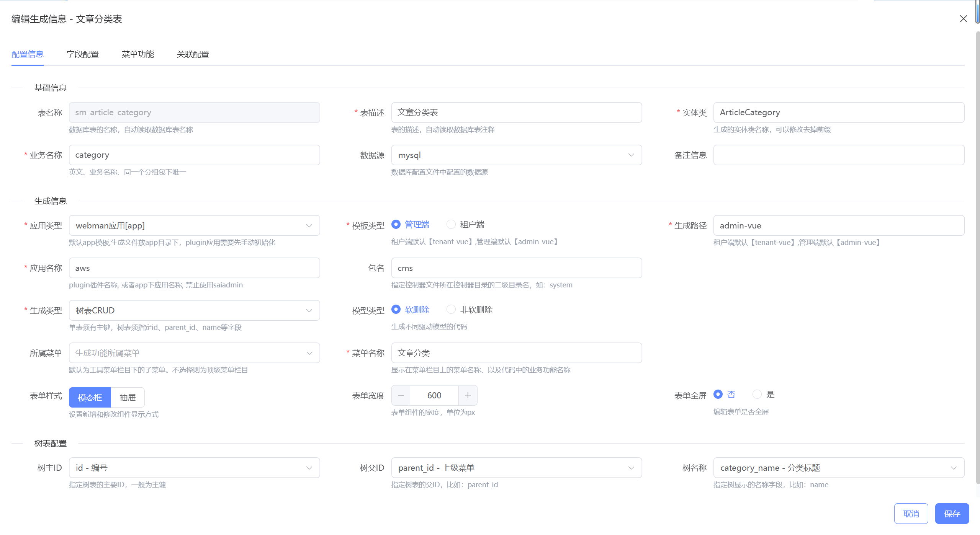The height and width of the screenshot is (535, 980).
Task: Open the 数据源 mysql dropdown
Action: click(516, 155)
